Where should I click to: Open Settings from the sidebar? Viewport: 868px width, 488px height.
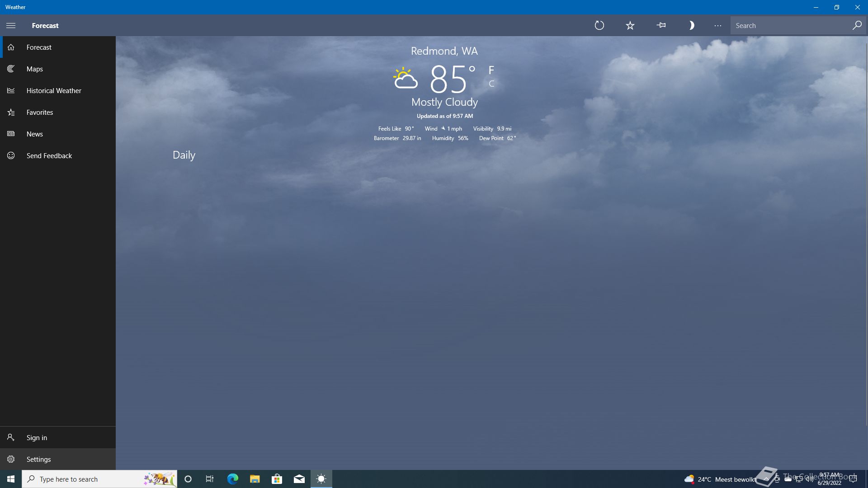click(38, 459)
